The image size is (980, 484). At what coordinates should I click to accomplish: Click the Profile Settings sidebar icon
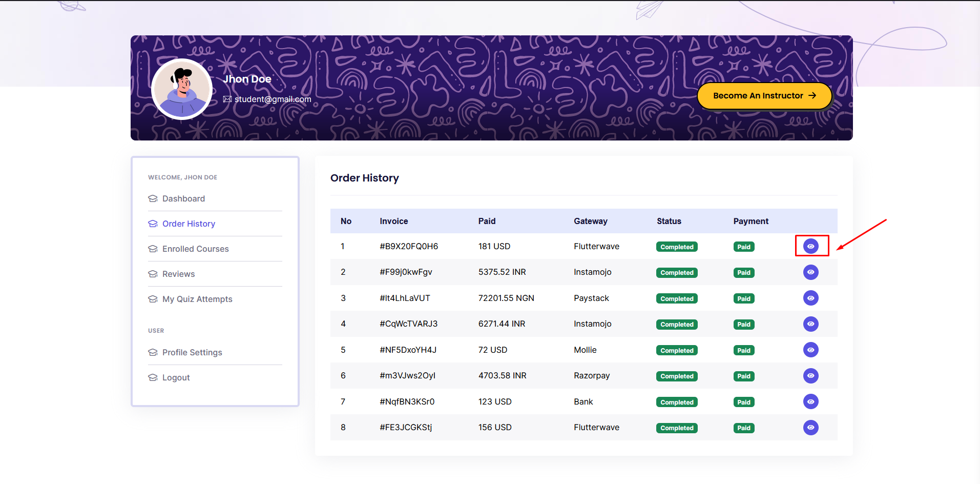tap(153, 352)
